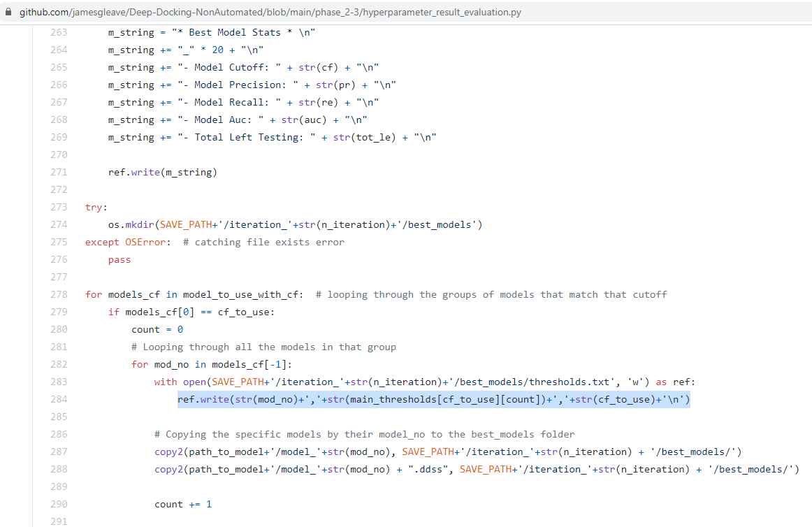The width and height of the screenshot is (812, 527).
Task: Select line number 265
Action: [x=59, y=66]
